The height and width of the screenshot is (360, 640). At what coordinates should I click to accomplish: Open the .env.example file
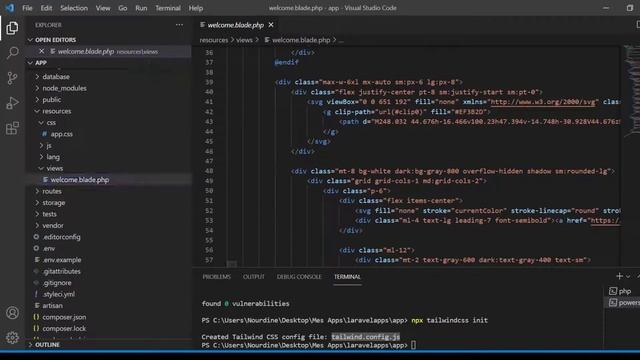pyautogui.click(x=62, y=260)
